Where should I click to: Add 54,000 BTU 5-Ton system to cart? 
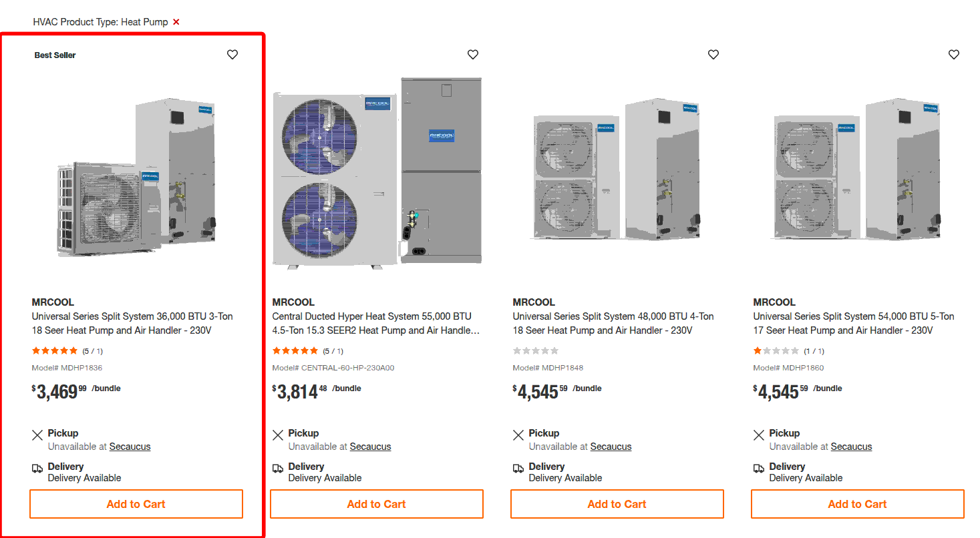pos(857,504)
